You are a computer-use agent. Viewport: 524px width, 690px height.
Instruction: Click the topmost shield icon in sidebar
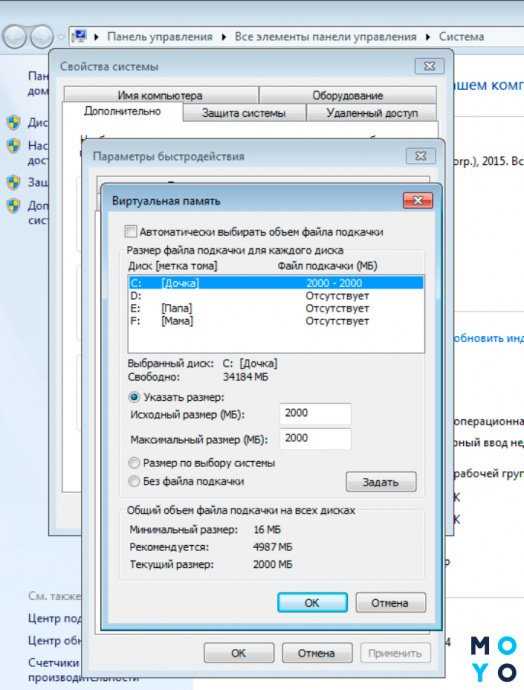click(14, 122)
